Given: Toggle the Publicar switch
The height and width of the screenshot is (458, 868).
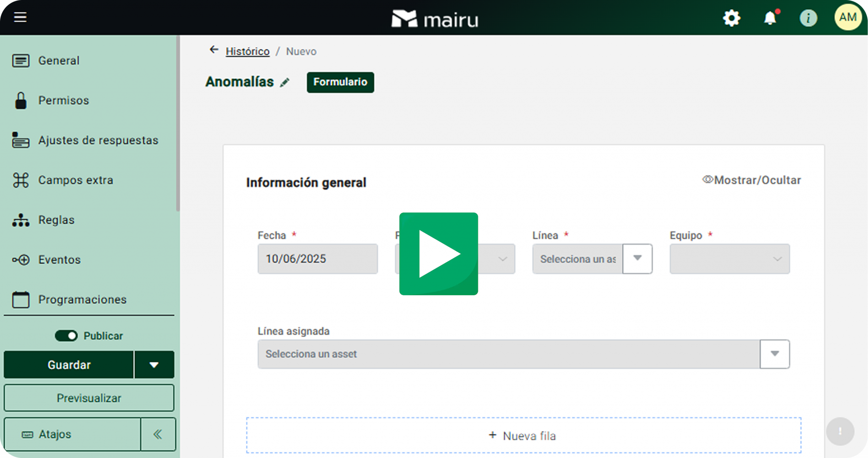Looking at the screenshot, I should [x=66, y=336].
